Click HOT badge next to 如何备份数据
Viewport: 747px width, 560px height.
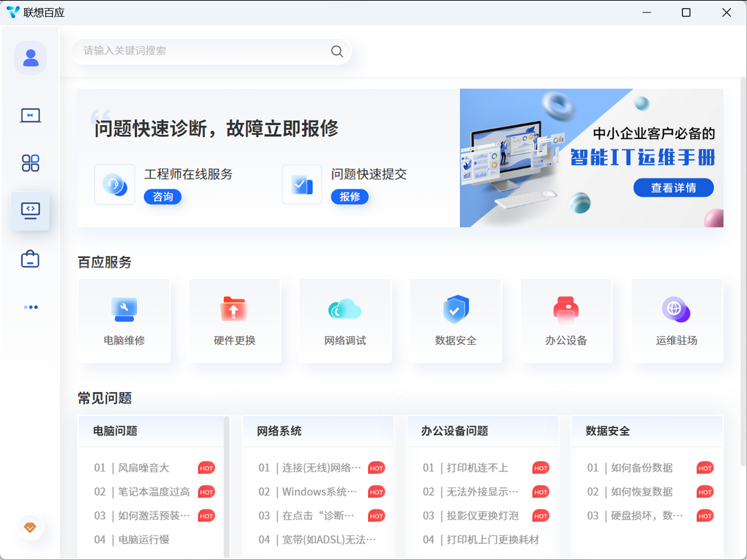click(705, 468)
